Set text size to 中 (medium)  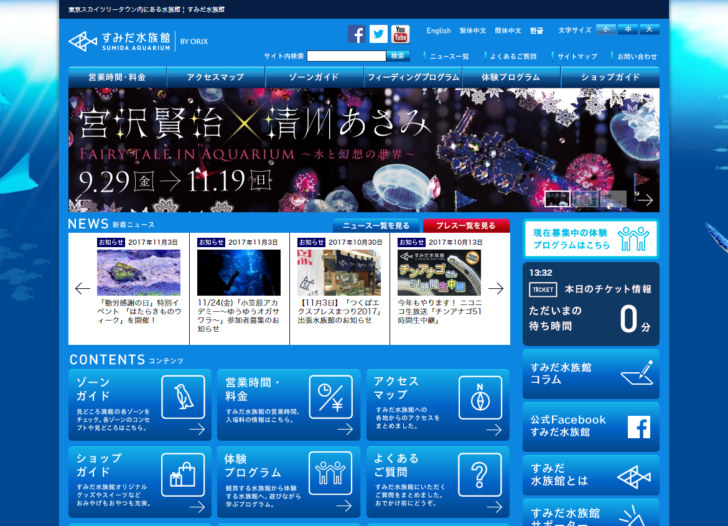(628, 29)
